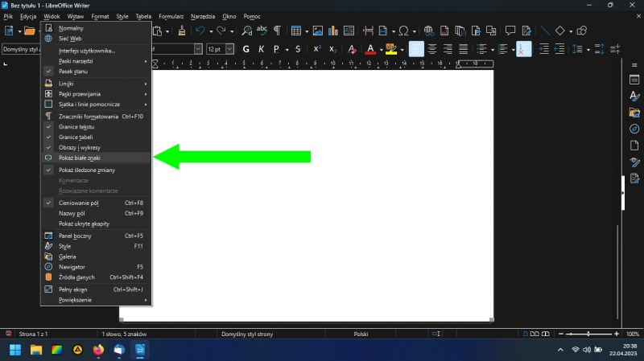The width and height of the screenshot is (644, 361).
Task: Expand the Paski przewijania submenu
Action: click(96, 94)
